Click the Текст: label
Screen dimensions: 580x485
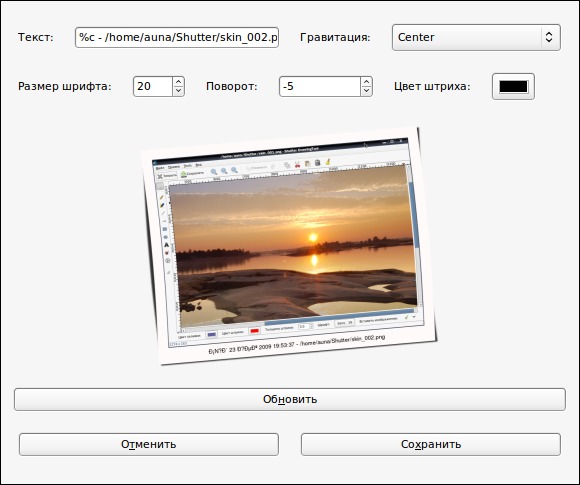click(36, 37)
